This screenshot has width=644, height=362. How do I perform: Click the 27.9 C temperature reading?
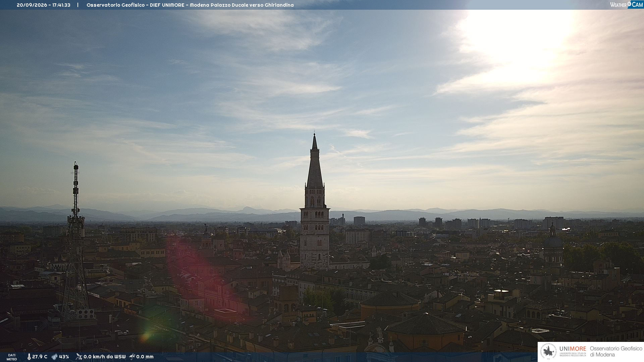pyautogui.click(x=40, y=357)
